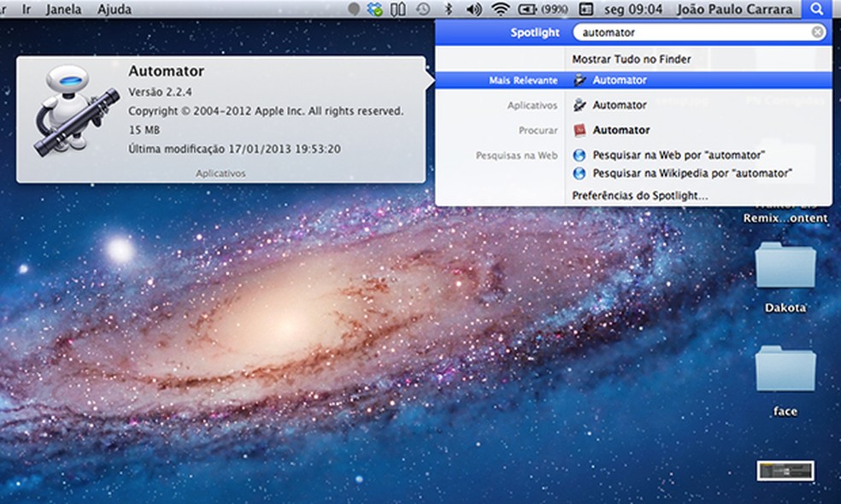
Task: Click the date and time seg 09:04
Action: [x=632, y=9]
